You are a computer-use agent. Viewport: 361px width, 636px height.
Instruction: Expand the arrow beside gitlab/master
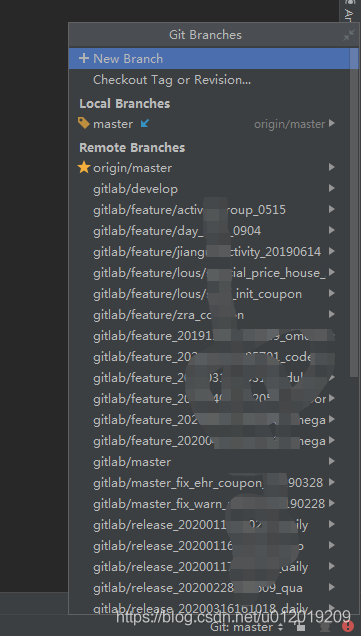tap(332, 461)
